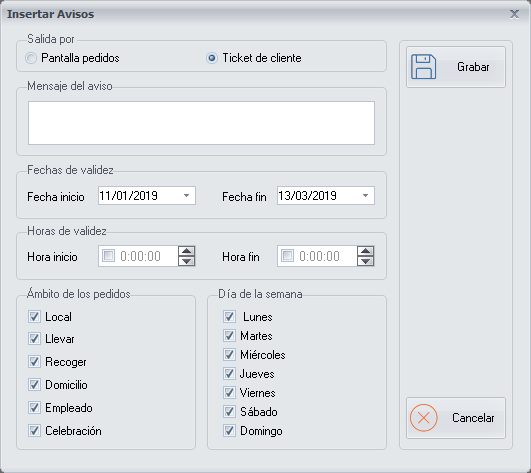Decrease Hora fin with down arrow
The image size is (531, 473).
click(365, 261)
